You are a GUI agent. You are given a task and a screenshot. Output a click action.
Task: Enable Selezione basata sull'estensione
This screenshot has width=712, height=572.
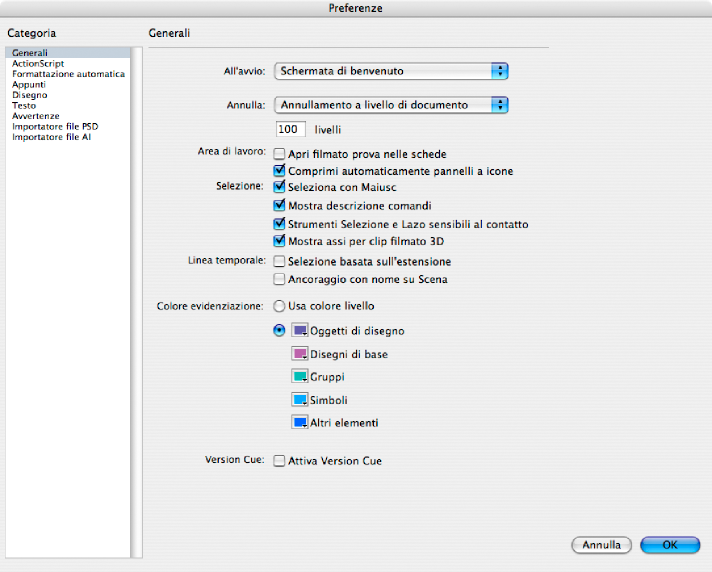click(x=280, y=262)
